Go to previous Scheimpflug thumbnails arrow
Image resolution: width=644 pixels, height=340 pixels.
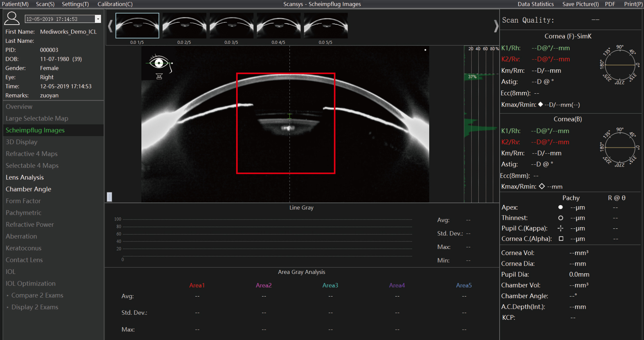pos(110,26)
